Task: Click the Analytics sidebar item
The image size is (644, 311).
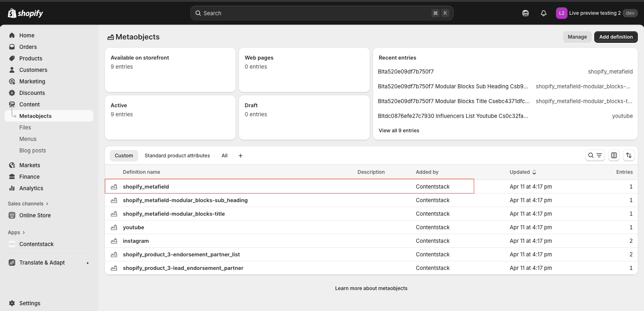Action: pos(31,188)
